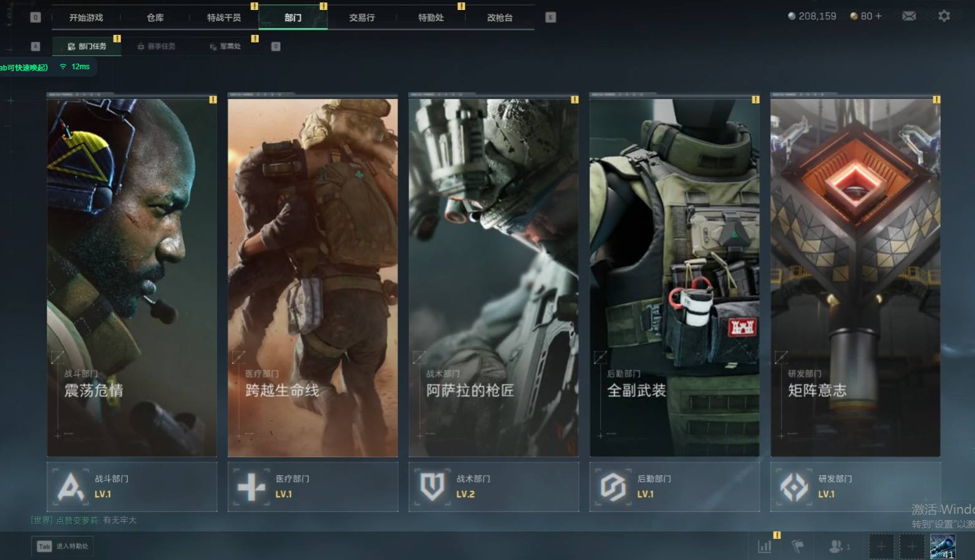Screen dimensions: 975x560
Task: Click the 医疗部门 cross emblem icon
Action: pos(251,487)
